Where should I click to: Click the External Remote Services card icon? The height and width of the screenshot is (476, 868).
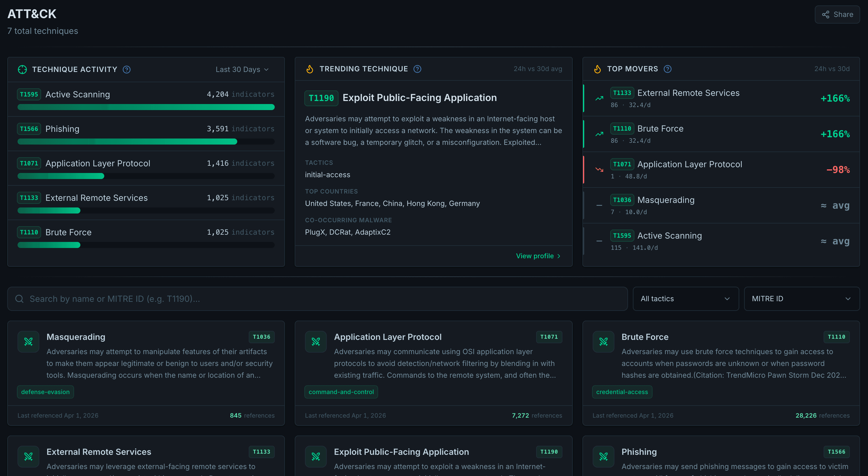pyautogui.click(x=28, y=456)
